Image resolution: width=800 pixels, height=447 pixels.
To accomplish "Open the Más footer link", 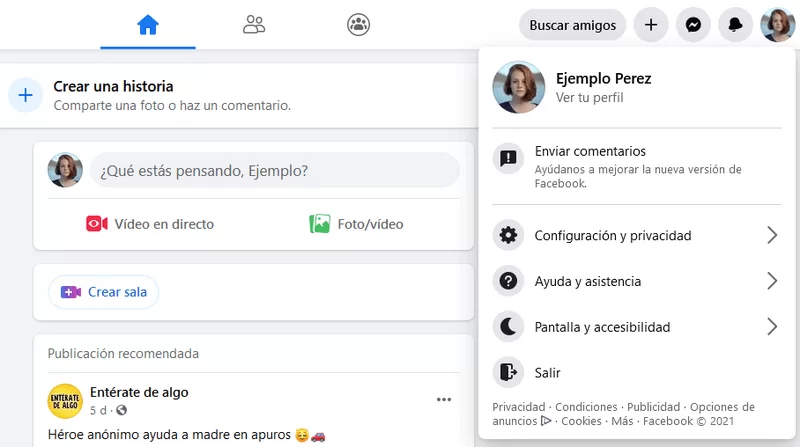I will [622, 421].
